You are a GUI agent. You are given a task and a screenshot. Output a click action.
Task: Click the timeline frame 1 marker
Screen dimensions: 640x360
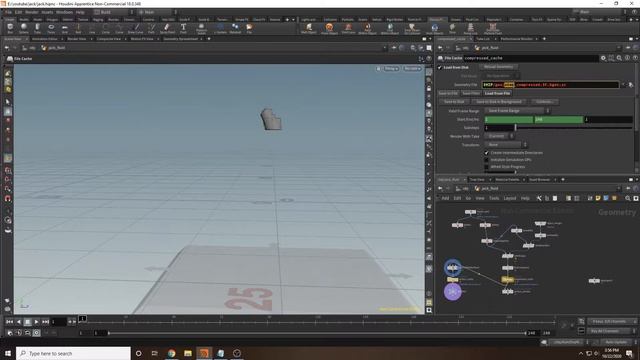[82, 318]
